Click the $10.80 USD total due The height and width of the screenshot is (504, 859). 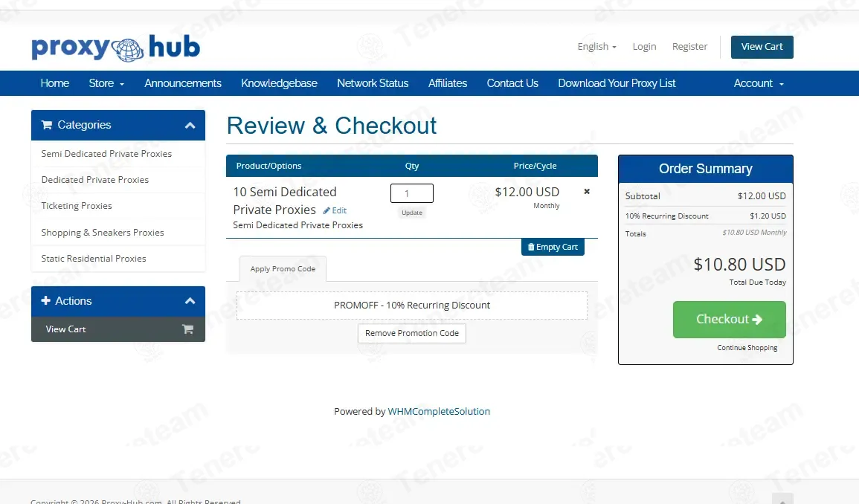pyautogui.click(x=739, y=265)
